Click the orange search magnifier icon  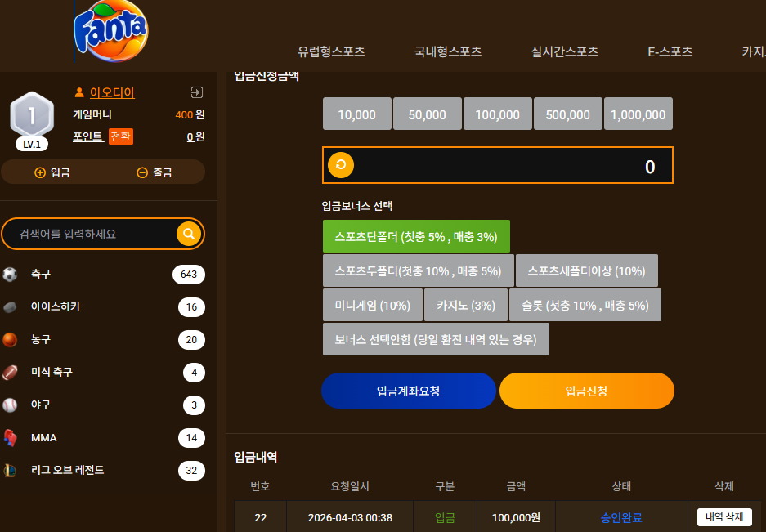189,234
